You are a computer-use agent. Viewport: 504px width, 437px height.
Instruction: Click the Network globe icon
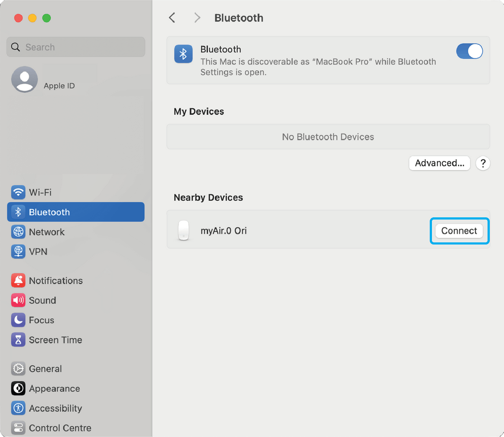(x=19, y=232)
